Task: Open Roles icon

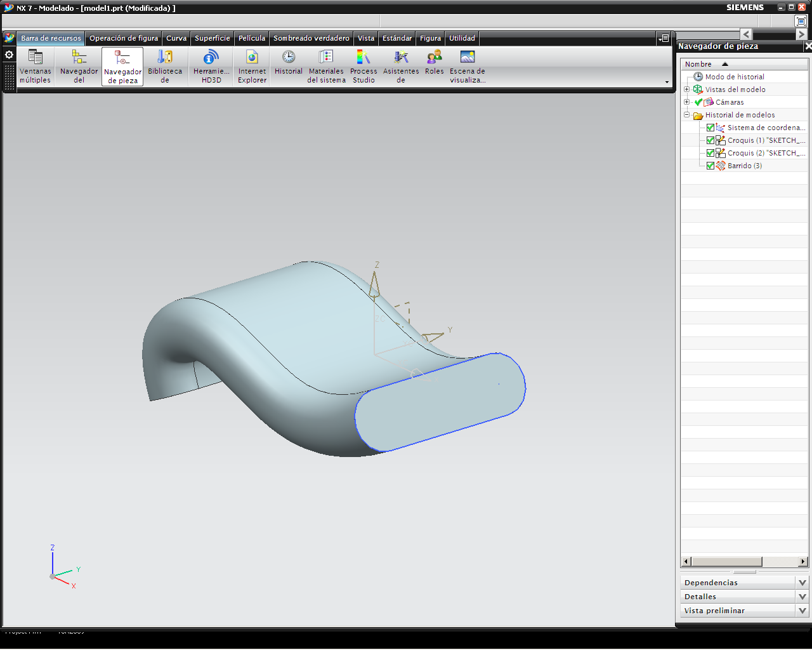Action: [x=435, y=63]
